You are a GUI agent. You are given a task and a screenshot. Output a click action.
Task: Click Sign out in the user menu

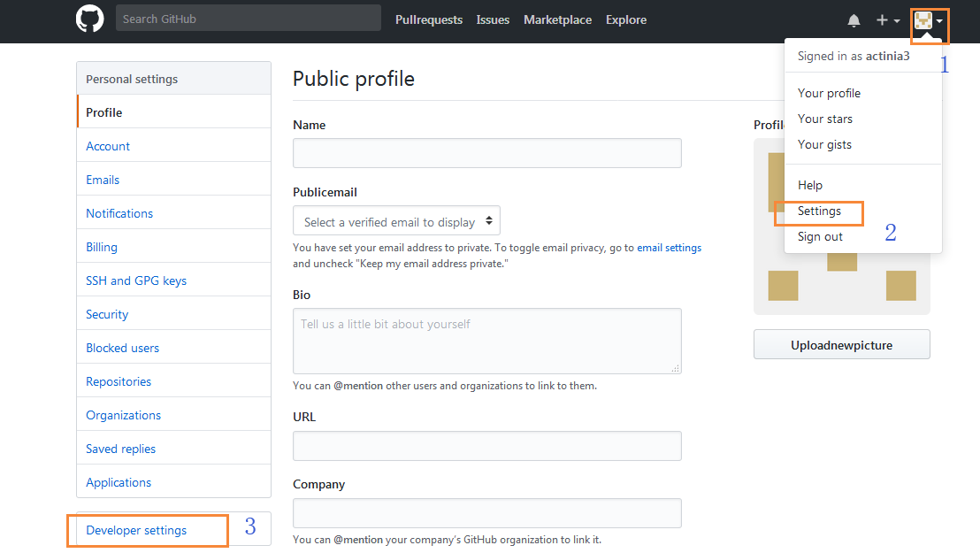(820, 236)
